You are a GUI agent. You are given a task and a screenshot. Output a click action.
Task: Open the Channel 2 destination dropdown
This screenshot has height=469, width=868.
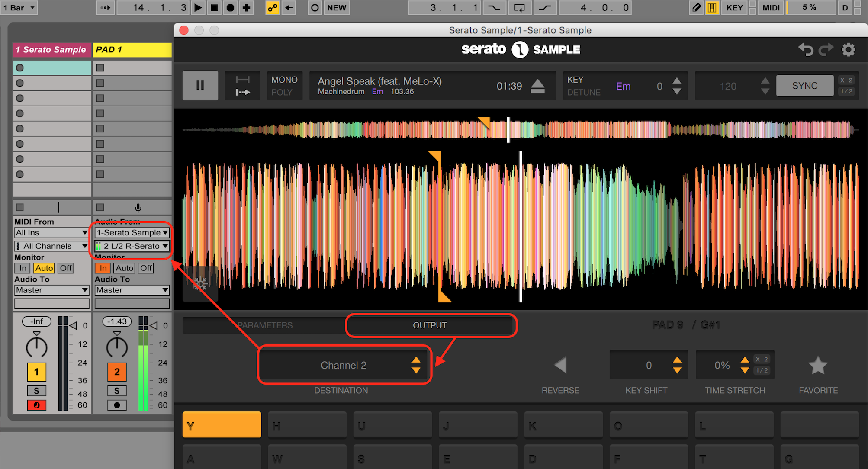[342, 364]
